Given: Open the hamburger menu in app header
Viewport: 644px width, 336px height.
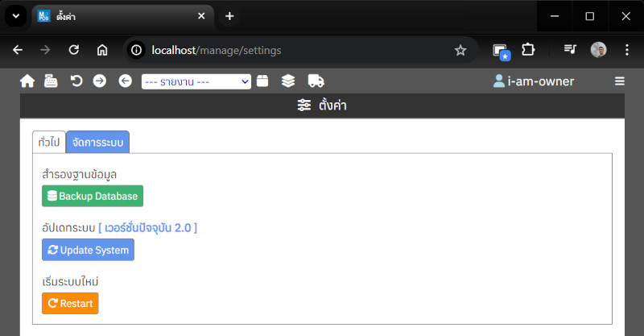Looking at the screenshot, I should 620,81.
